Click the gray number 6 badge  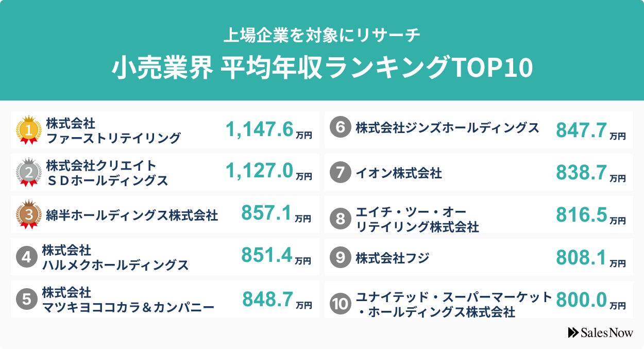pyautogui.click(x=340, y=128)
